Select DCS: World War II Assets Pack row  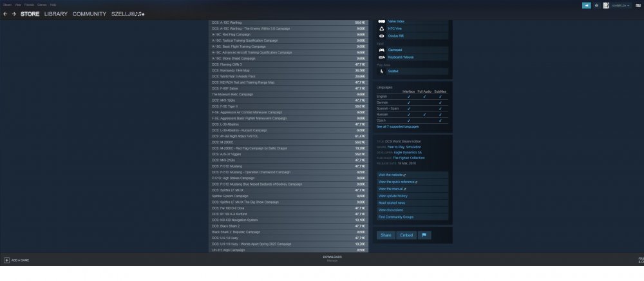(x=289, y=77)
